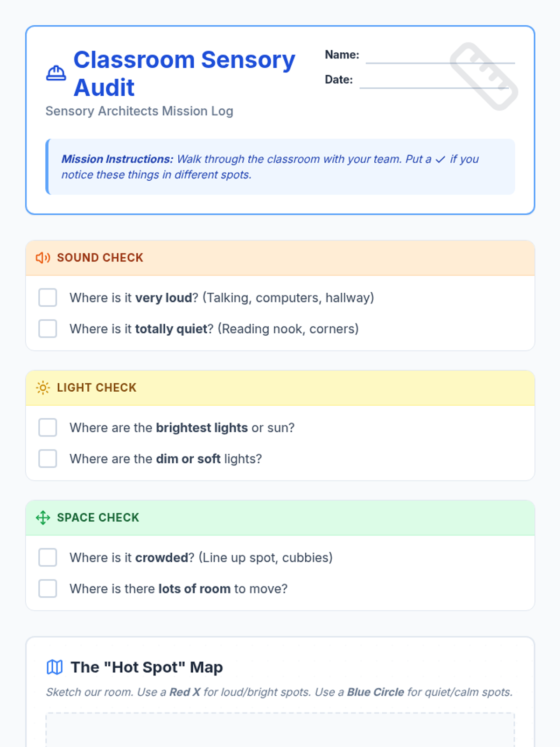The image size is (560, 747).
Task: Click the map icon beside Hot Spot Map
Action: tap(55, 667)
